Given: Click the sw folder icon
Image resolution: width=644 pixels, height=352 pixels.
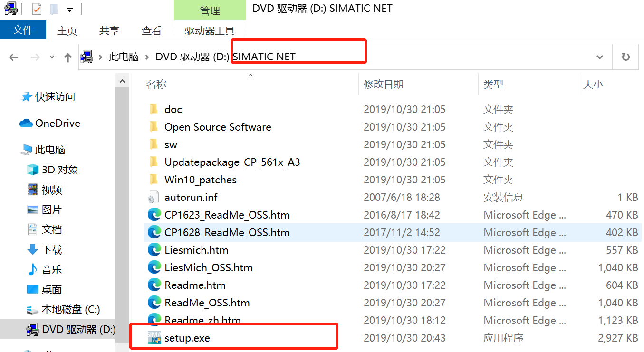Looking at the screenshot, I should [154, 144].
